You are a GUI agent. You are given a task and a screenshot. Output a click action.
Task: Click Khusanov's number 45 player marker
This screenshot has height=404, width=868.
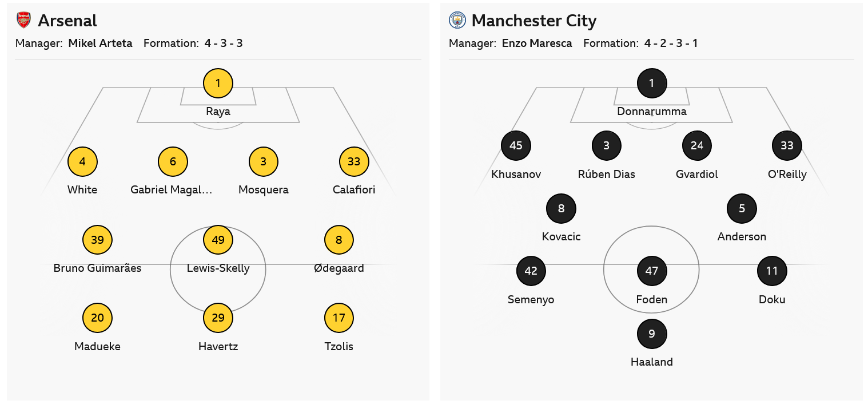point(516,146)
